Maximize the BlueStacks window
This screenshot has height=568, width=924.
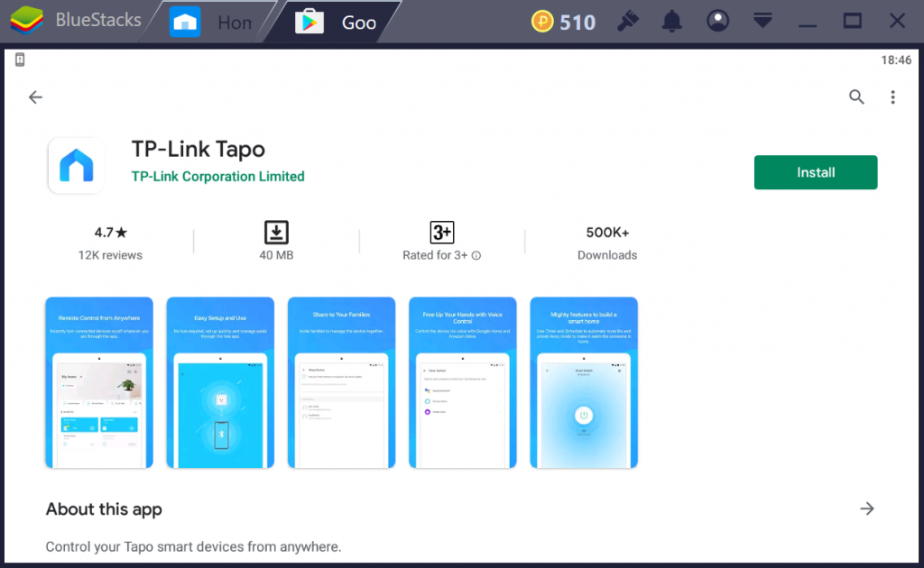[x=852, y=22]
